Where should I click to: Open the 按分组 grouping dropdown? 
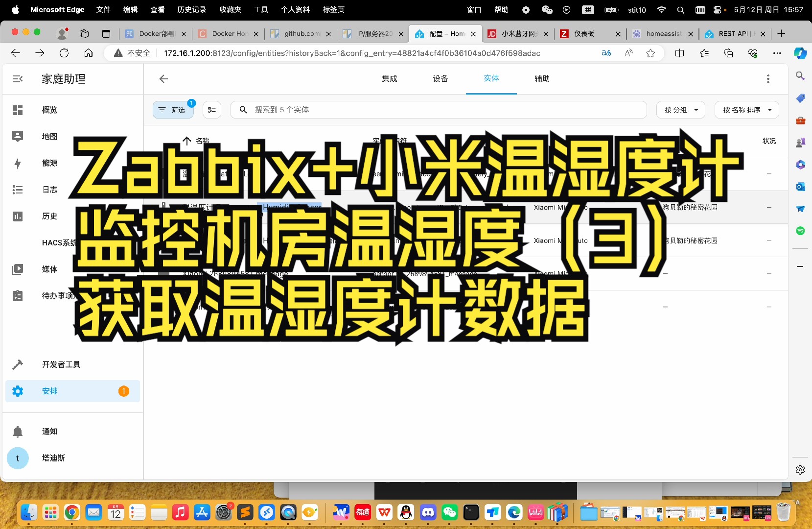coord(680,110)
